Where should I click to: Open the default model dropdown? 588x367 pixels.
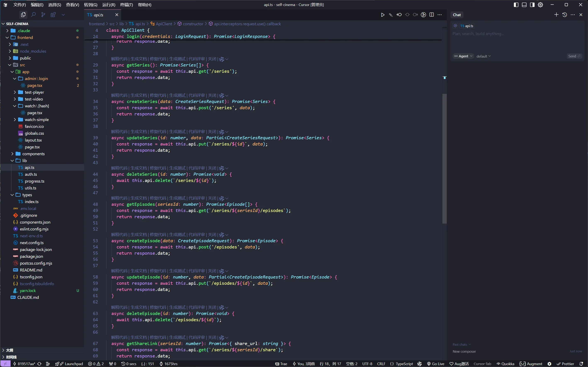pos(483,56)
